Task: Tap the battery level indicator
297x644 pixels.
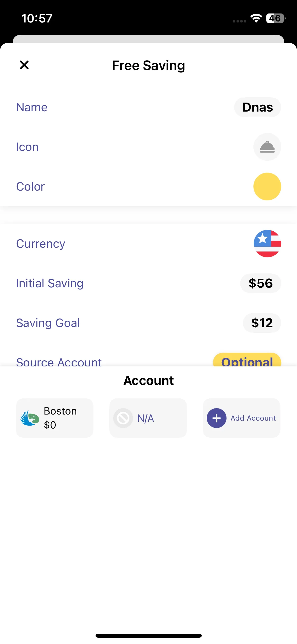Action: pyautogui.click(x=275, y=18)
